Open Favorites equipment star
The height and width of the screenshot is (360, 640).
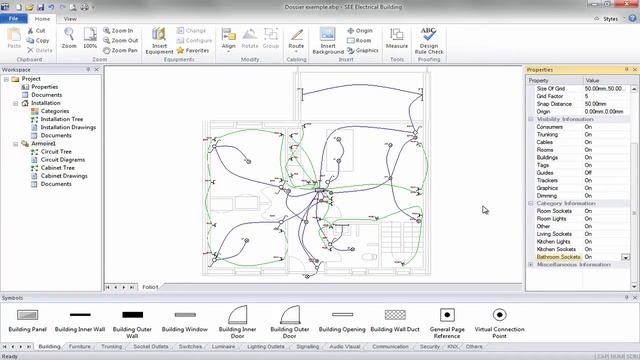(193, 50)
